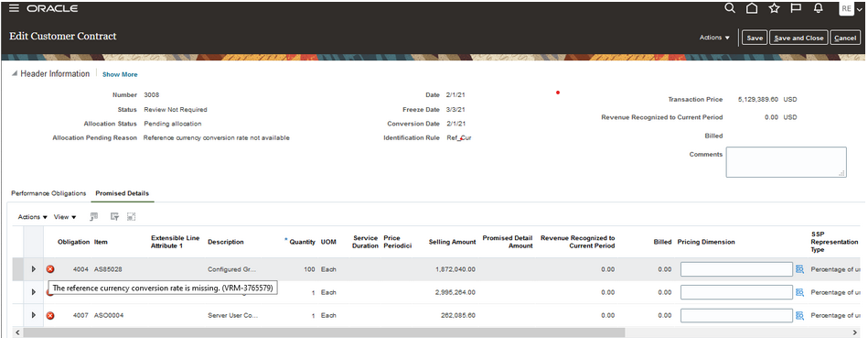
Task: Click selling amount 262,085.60
Action: [458, 315]
